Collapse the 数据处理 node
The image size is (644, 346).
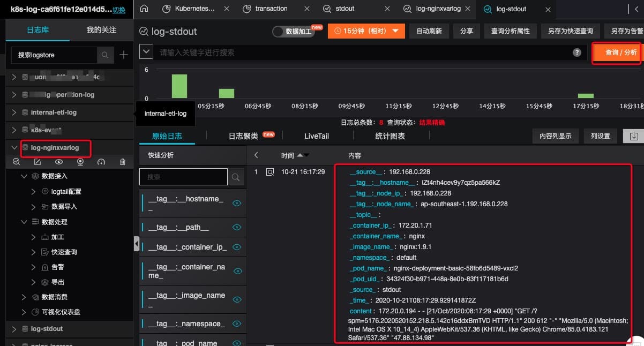(24, 222)
